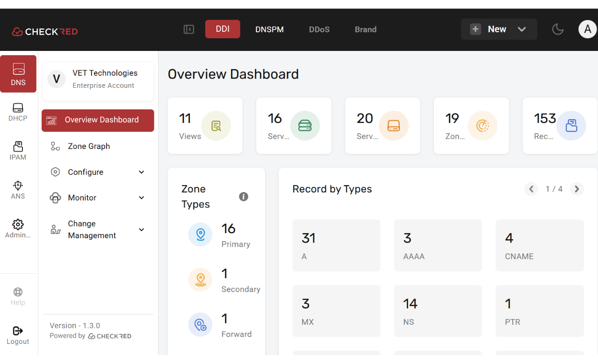Click the Zone Types info icon
Image resolution: width=598 pixels, height=364 pixels.
tap(244, 197)
